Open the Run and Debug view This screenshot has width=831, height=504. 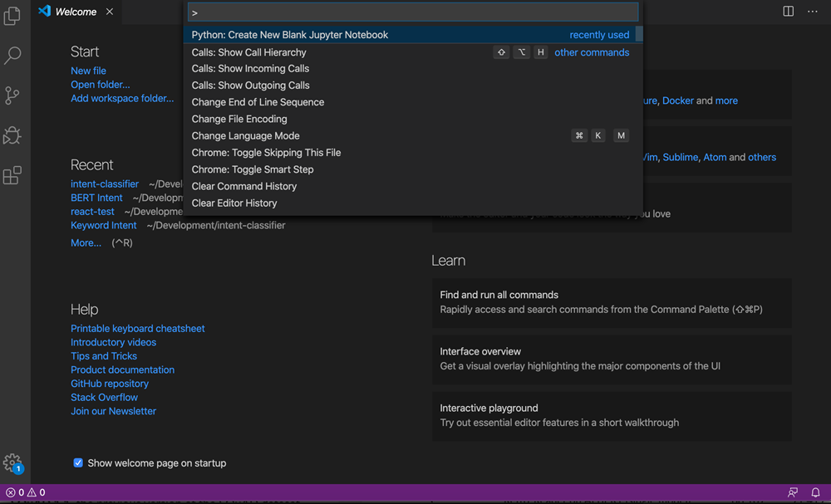(12, 135)
